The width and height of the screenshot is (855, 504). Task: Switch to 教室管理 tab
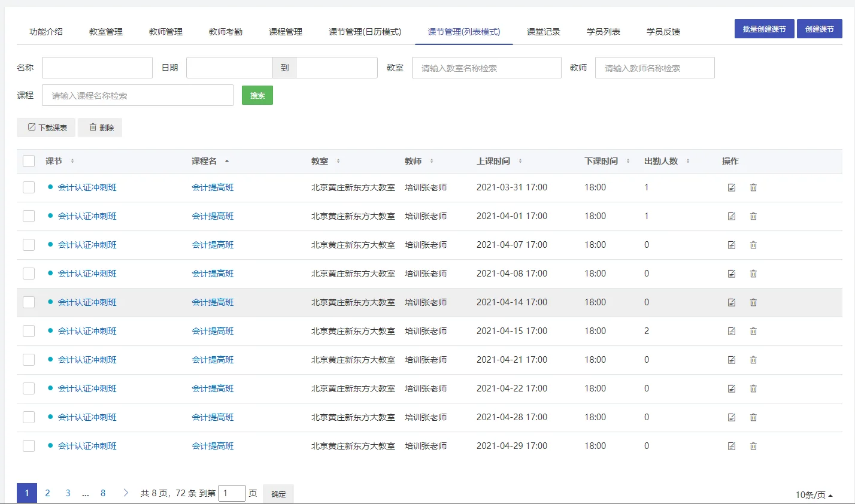click(x=106, y=32)
